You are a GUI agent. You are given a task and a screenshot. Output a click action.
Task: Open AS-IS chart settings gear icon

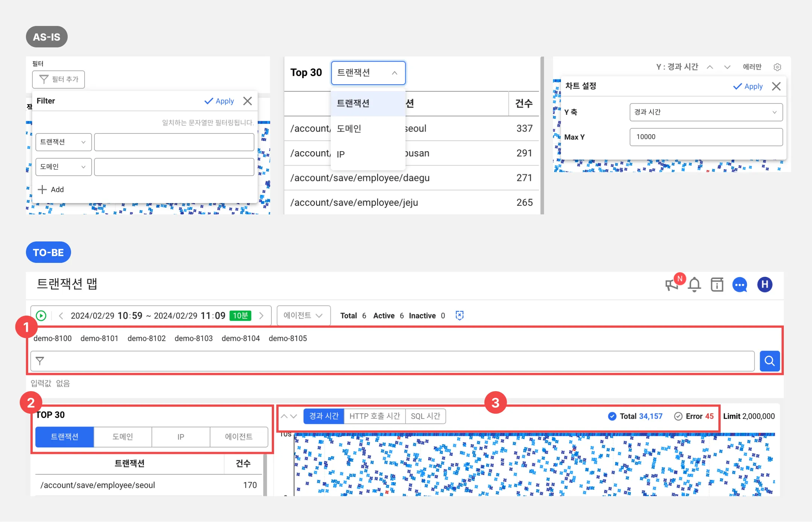pos(777,67)
